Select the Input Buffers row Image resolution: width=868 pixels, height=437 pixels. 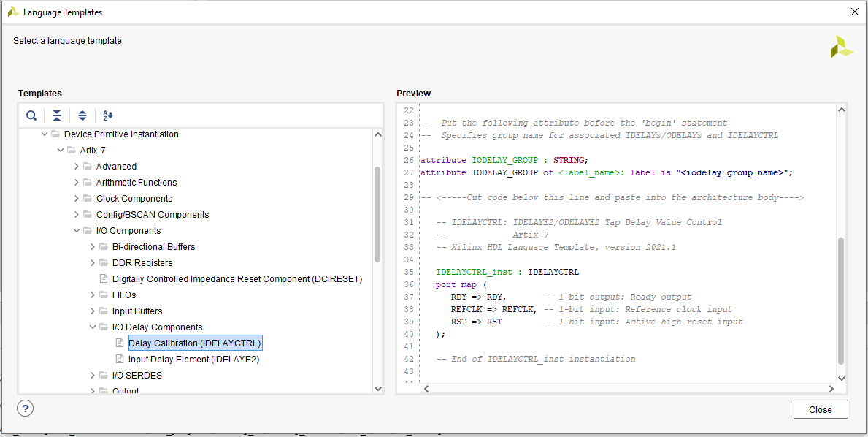pos(137,311)
